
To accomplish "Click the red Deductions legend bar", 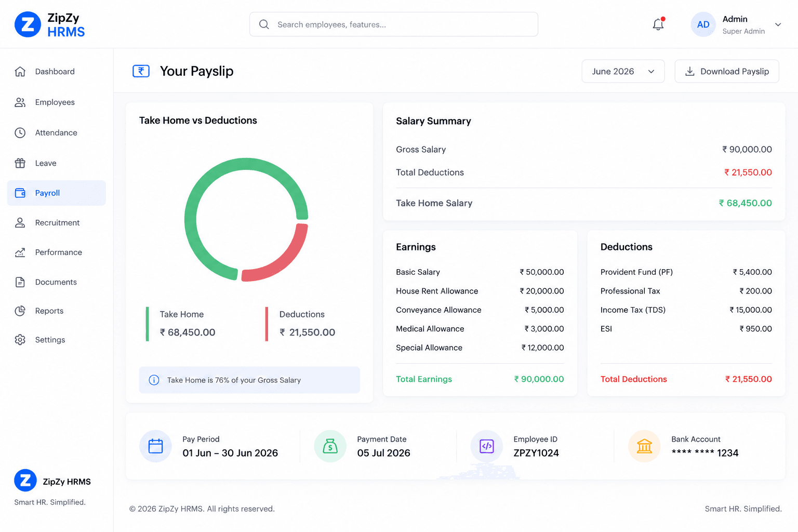I will click(267, 324).
